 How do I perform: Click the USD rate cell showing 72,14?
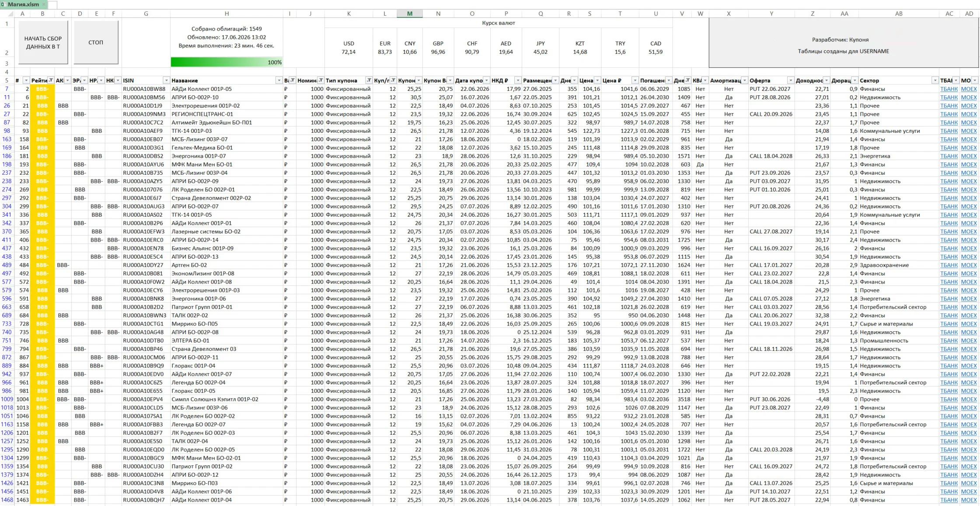click(x=349, y=48)
